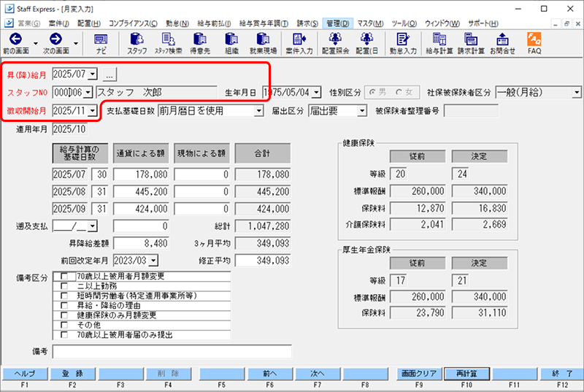Expand the 徴収開始月 dropdown
Viewport: 584px width, 392px height.
click(93, 110)
